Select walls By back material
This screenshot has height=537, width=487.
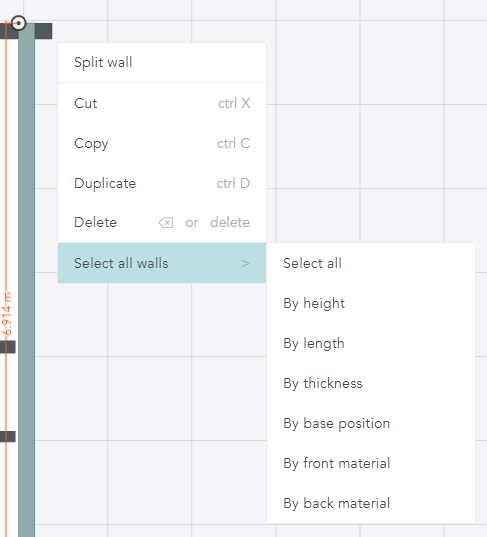tap(371, 503)
